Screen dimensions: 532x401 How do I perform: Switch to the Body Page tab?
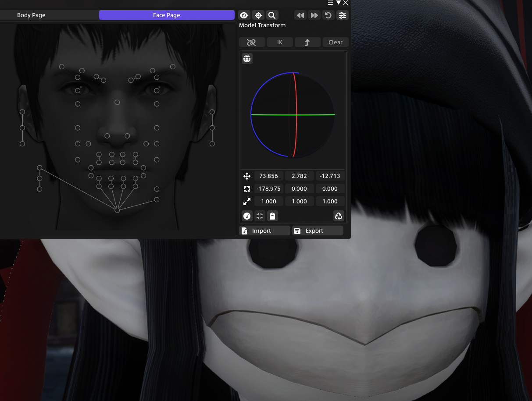click(31, 15)
